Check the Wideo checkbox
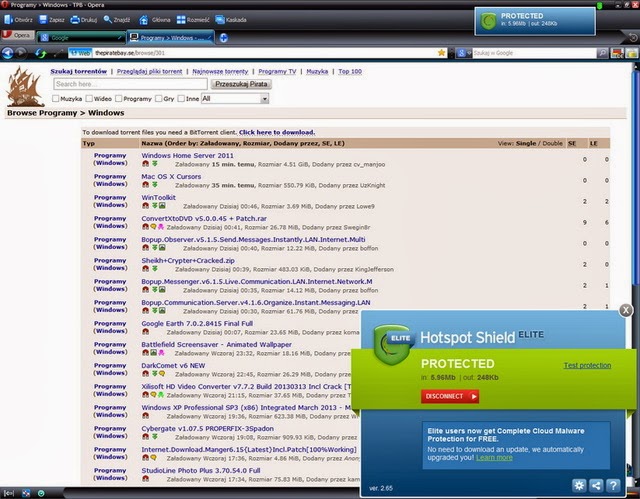 pos(89,98)
